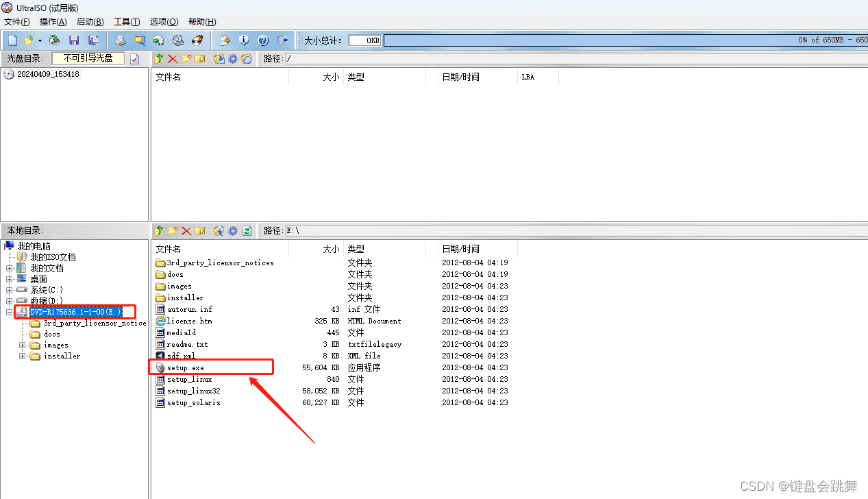868x499 pixels.
Task: Click the image path field showing /
Action: click(575, 59)
